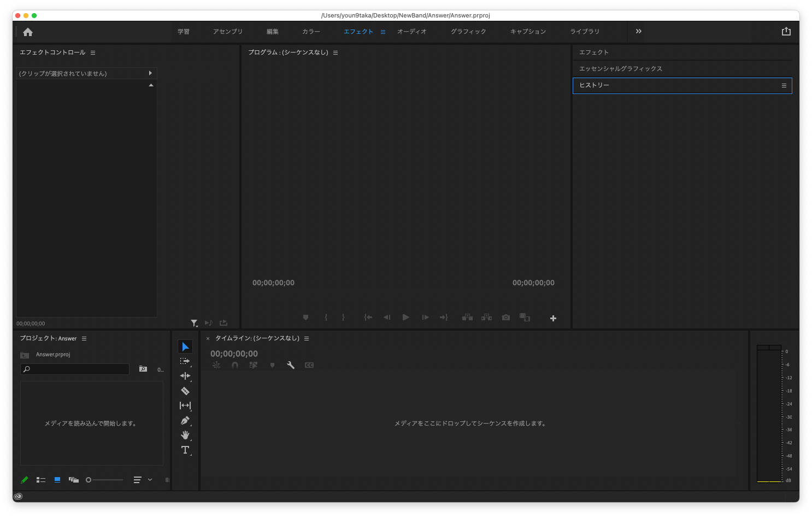Select the Razor tool
The width and height of the screenshot is (812, 517).
coord(185,391)
